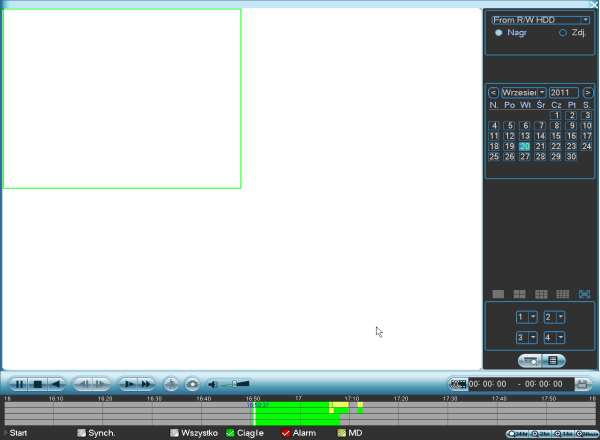Stop playback with the stop button

pos(38,384)
